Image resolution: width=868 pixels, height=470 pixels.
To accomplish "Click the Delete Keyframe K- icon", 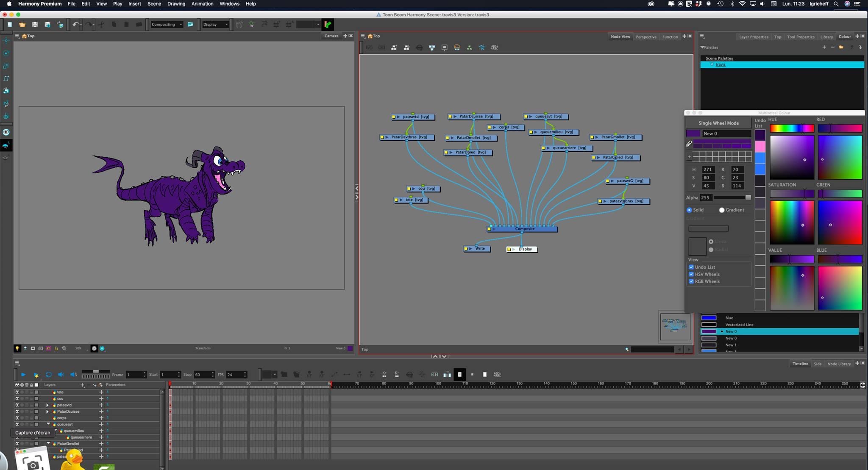I will (397, 374).
